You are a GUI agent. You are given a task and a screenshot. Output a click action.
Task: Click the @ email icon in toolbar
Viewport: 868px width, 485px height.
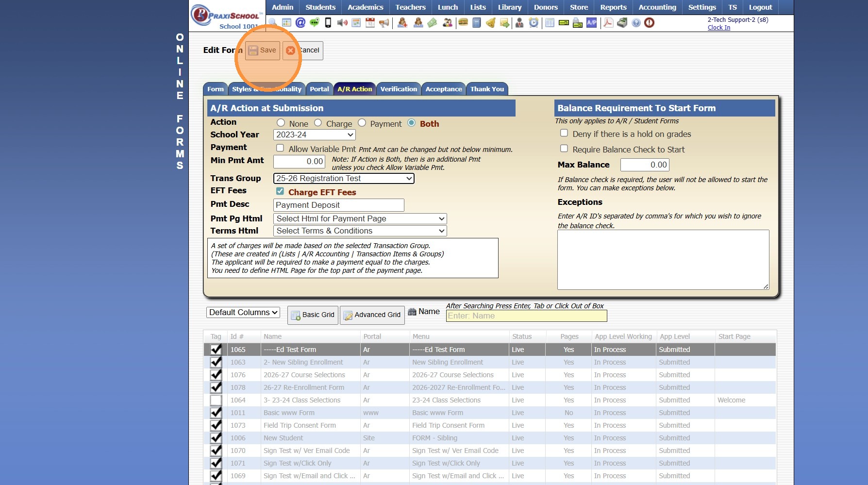coord(300,23)
